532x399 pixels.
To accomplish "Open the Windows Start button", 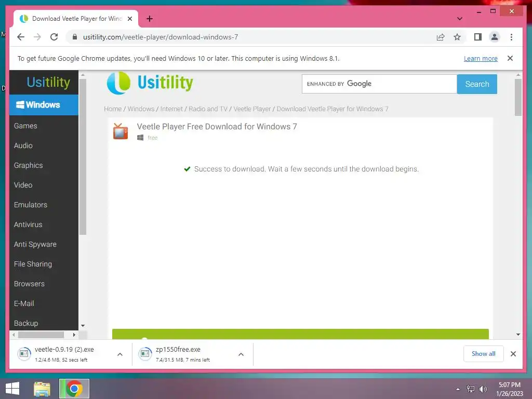I will (x=12, y=389).
